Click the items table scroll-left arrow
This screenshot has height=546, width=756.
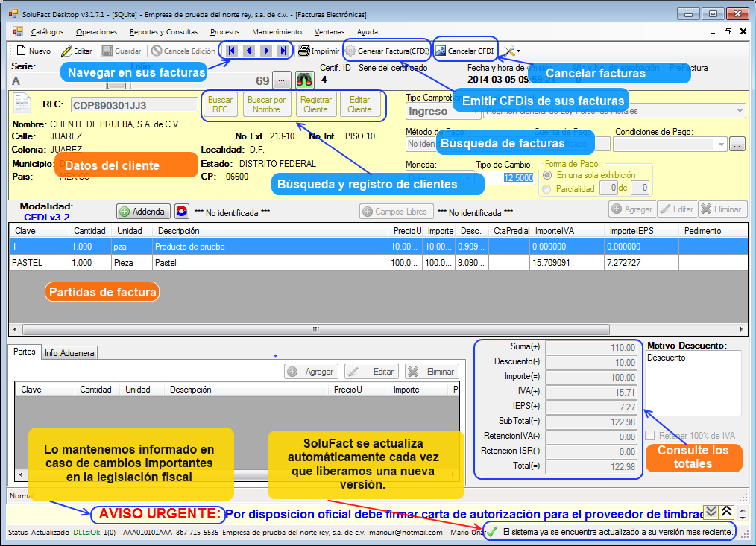click(x=16, y=330)
